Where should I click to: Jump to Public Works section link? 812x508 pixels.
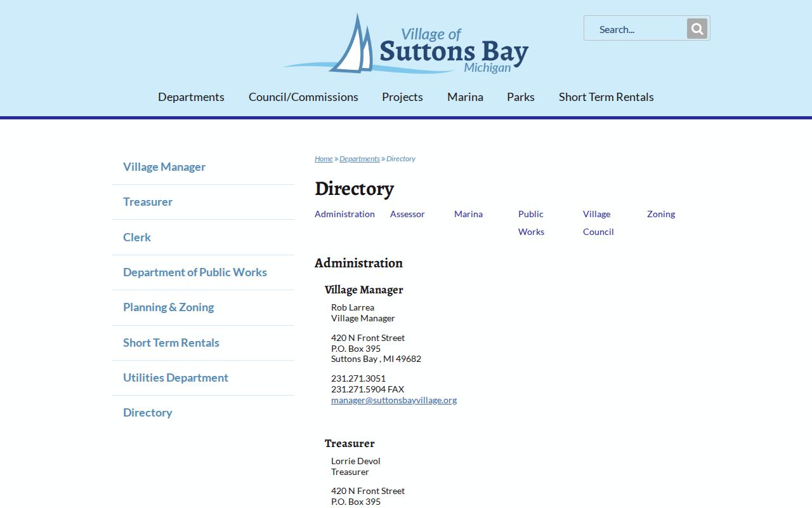531,223
